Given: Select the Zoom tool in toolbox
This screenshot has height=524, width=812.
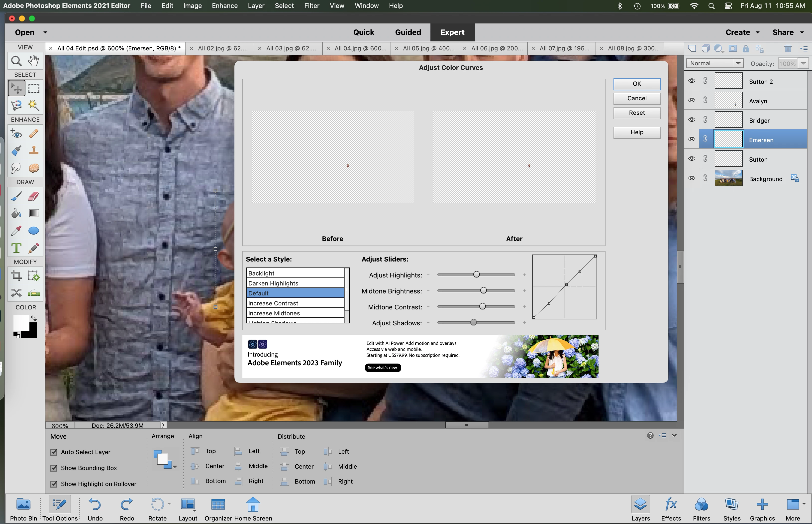Looking at the screenshot, I should pyautogui.click(x=16, y=61).
